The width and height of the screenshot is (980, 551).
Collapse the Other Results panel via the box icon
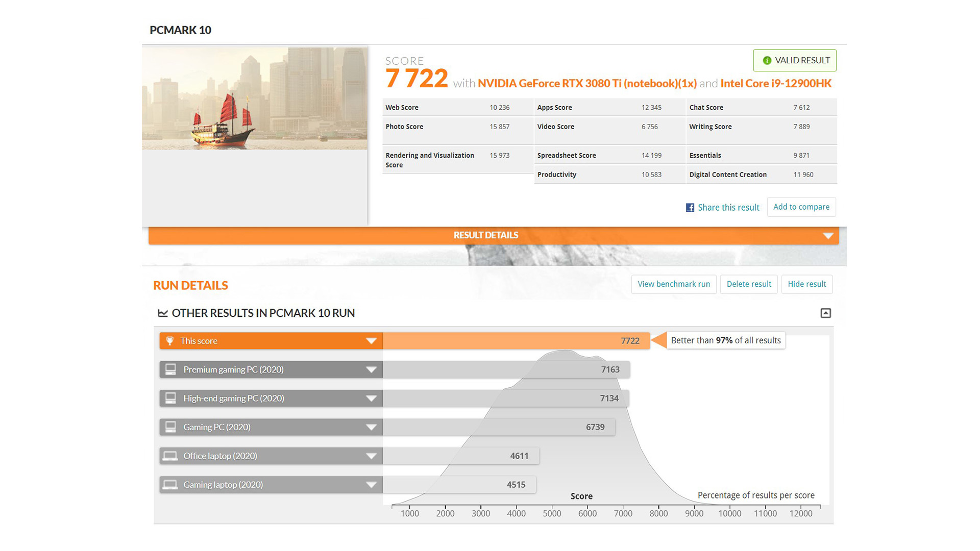pyautogui.click(x=825, y=313)
